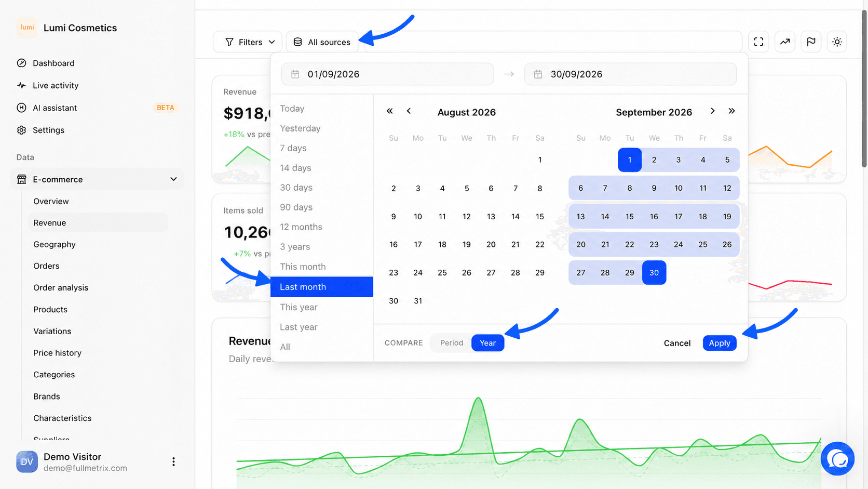Go to previous month arrow
Image resolution: width=868 pixels, height=489 pixels.
point(409,111)
